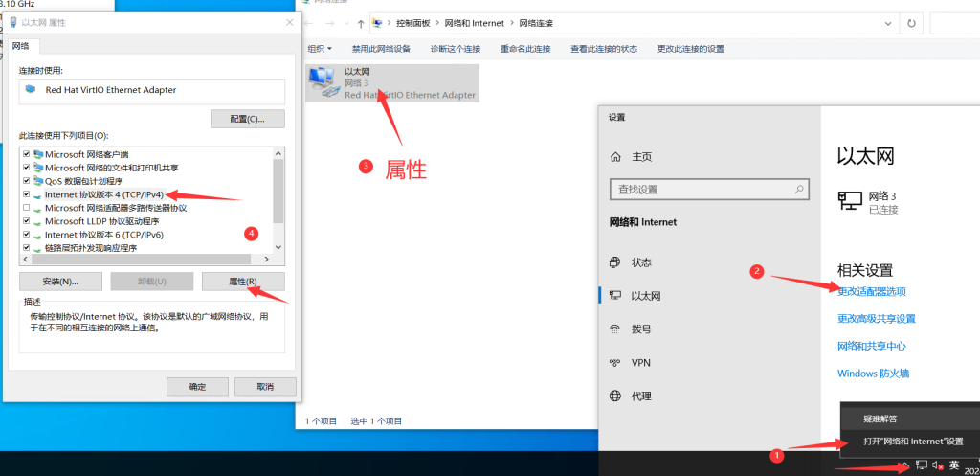980x476 pixels.
Task: Check the Microsoft 网络客户端 checkbox
Action: pos(26,154)
